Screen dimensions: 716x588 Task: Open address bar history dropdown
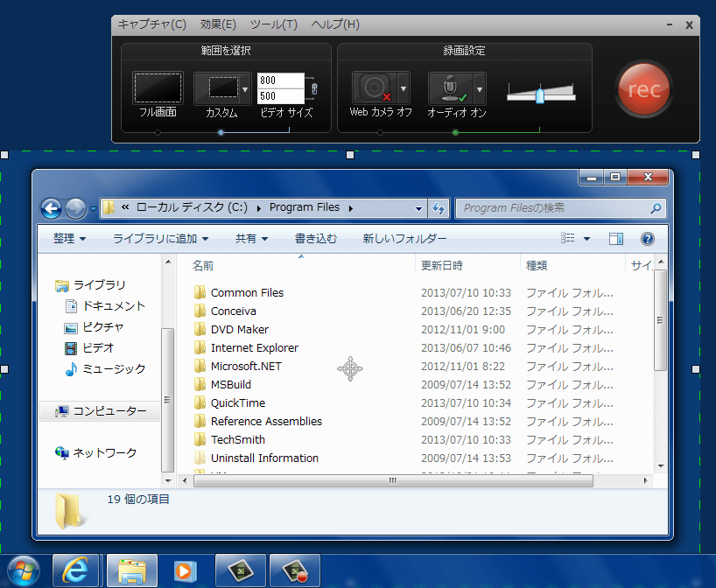[418, 208]
